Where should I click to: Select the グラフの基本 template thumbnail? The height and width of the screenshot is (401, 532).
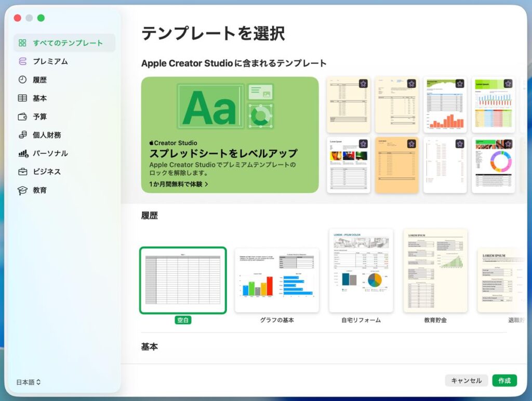[277, 280]
